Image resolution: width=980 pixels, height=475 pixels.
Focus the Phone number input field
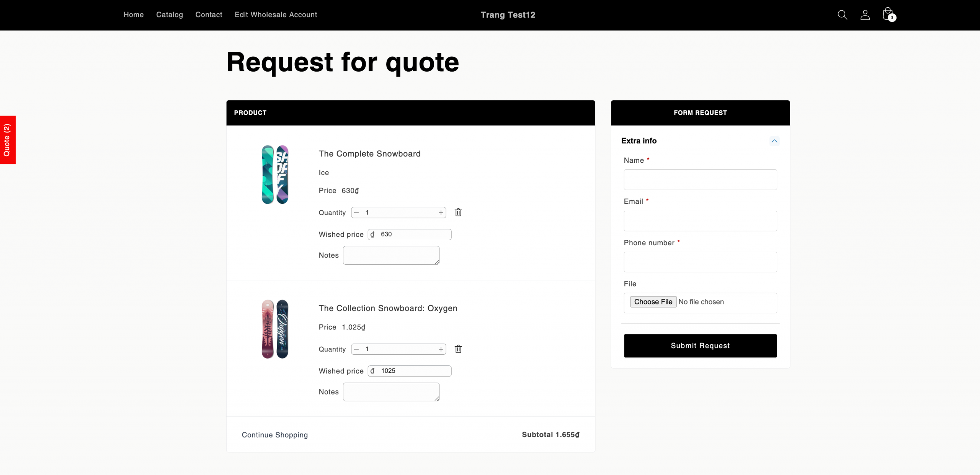(700, 262)
